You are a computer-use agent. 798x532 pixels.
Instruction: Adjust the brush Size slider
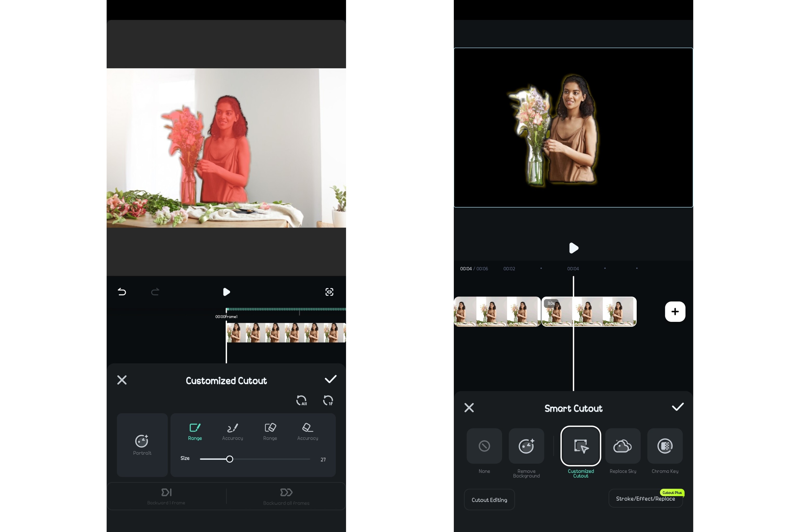pos(230,459)
